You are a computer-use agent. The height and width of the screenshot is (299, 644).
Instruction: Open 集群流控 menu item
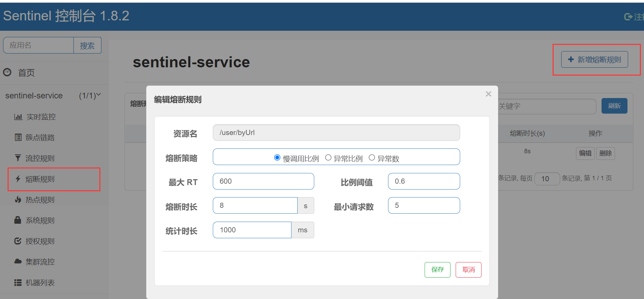point(40,262)
